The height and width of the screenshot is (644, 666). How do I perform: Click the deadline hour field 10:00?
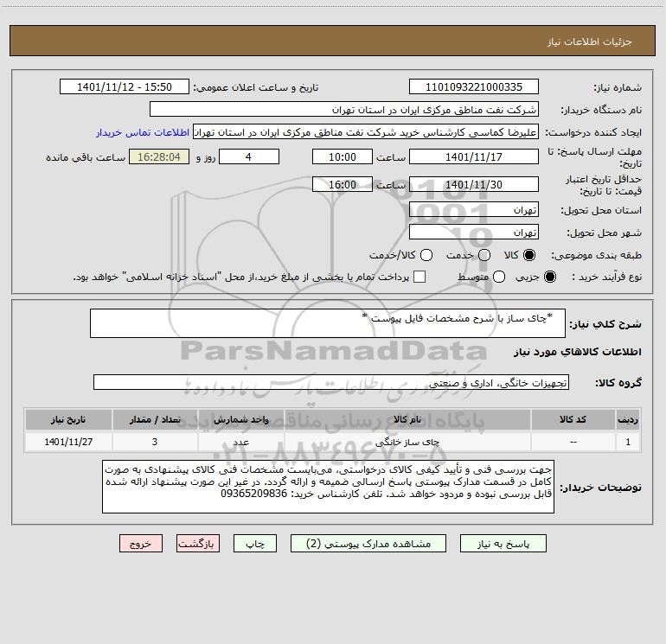(343, 156)
